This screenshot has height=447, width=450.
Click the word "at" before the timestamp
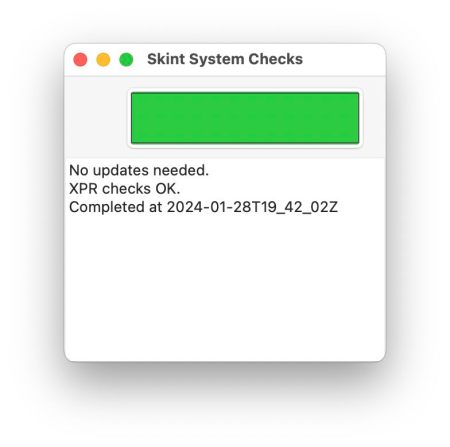[156, 207]
